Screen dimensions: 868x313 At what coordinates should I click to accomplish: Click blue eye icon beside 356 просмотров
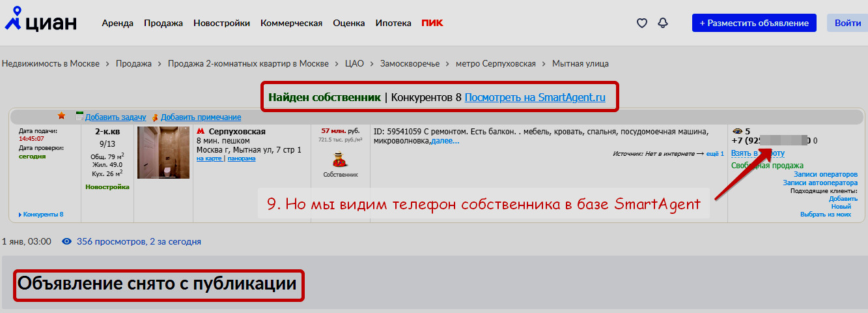pos(66,241)
